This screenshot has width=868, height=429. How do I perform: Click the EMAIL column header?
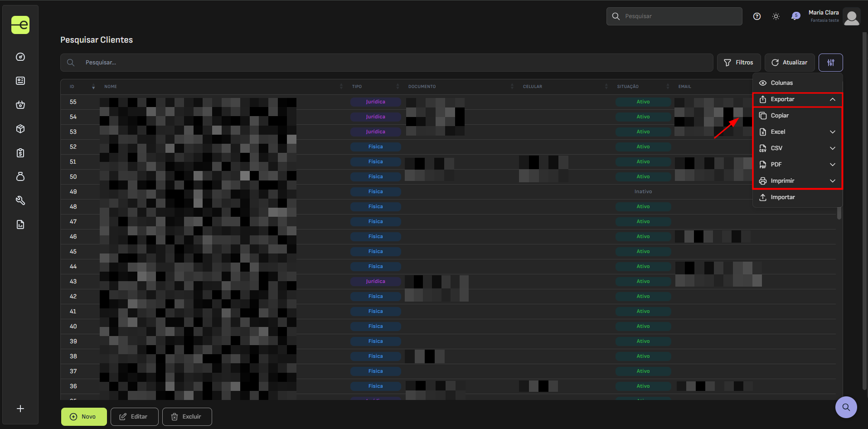click(685, 87)
